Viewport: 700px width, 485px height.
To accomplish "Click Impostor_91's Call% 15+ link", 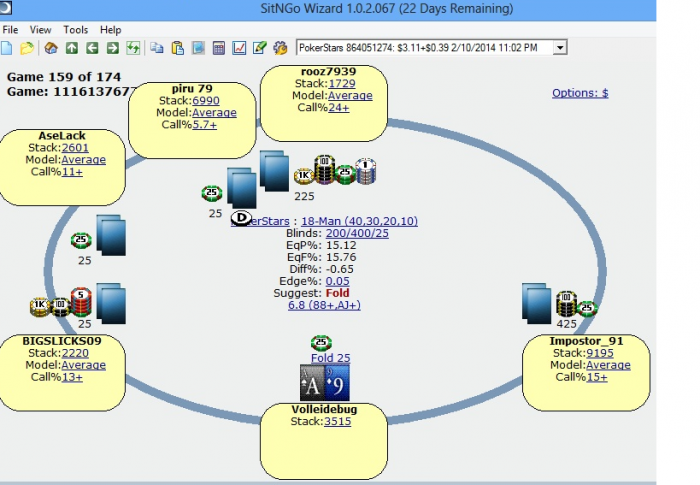I will [x=596, y=377].
